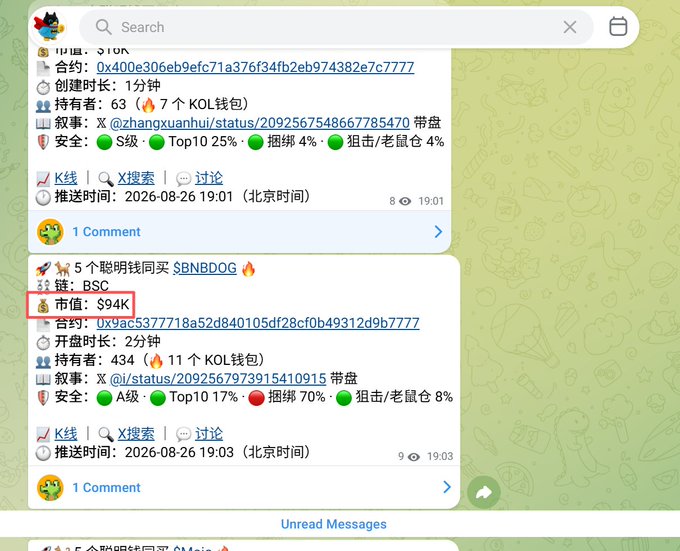
Task: Open X搜索 link in the 19:01 message
Action: click(136, 178)
